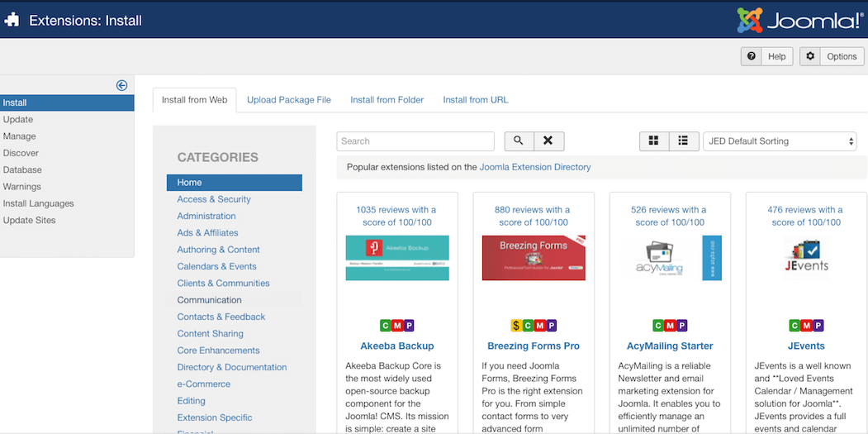Viewport: 868px width, 434px height.
Task: Switch to Install from URL tab
Action: (476, 100)
